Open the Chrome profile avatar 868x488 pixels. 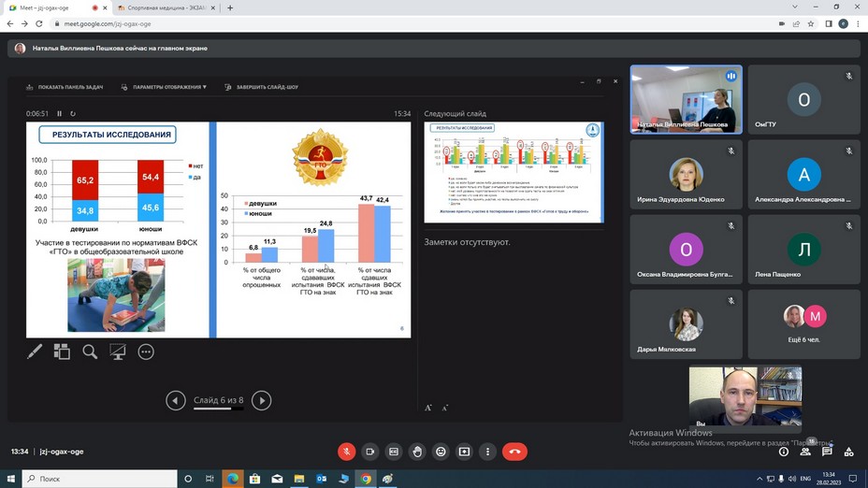843,23
